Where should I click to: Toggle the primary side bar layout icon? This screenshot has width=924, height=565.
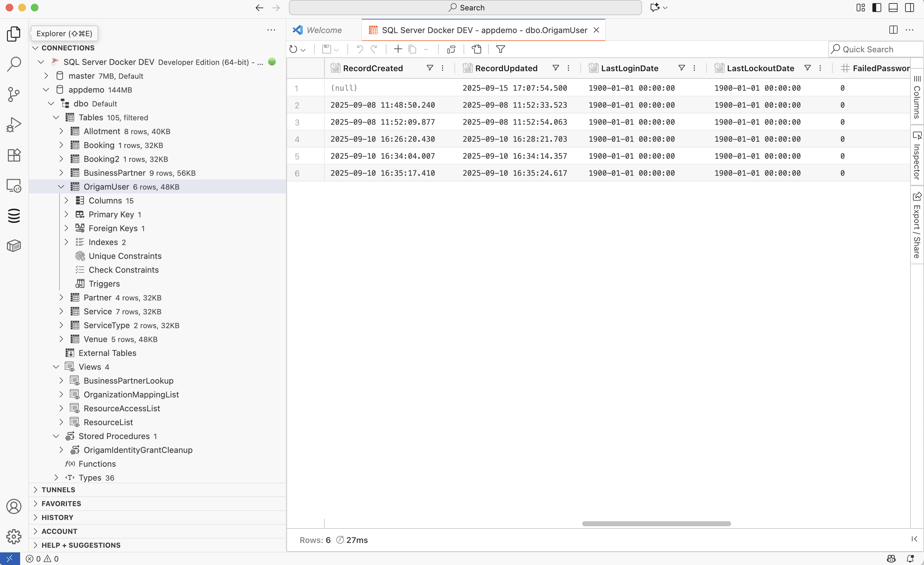[877, 8]
